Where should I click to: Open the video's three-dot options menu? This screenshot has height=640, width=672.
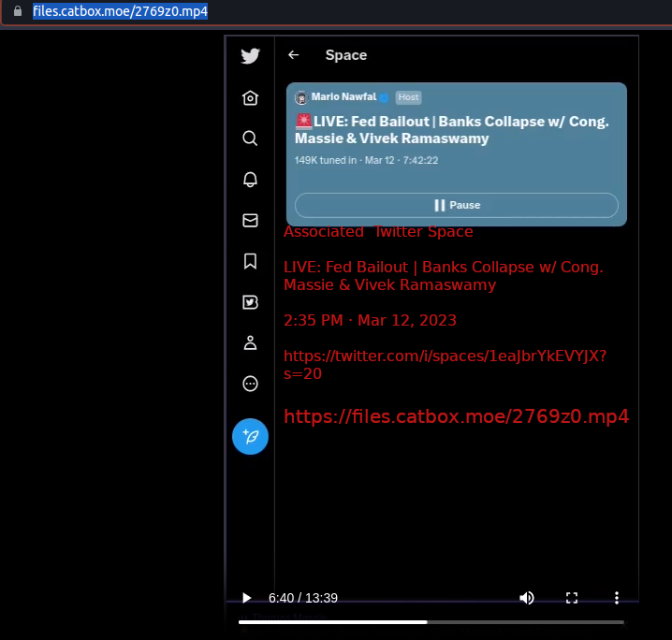coord(617,598)
